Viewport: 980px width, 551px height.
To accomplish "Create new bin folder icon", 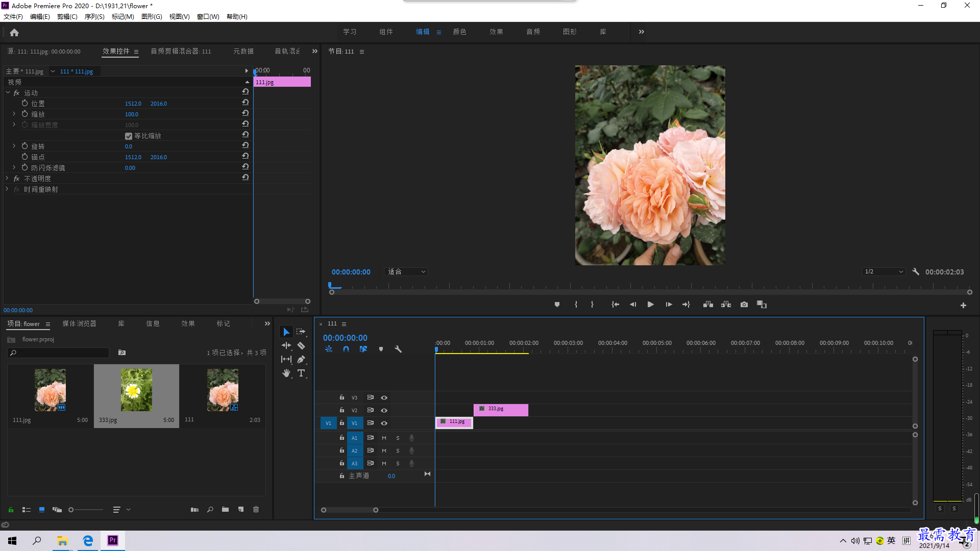I will tap(225, 509).
